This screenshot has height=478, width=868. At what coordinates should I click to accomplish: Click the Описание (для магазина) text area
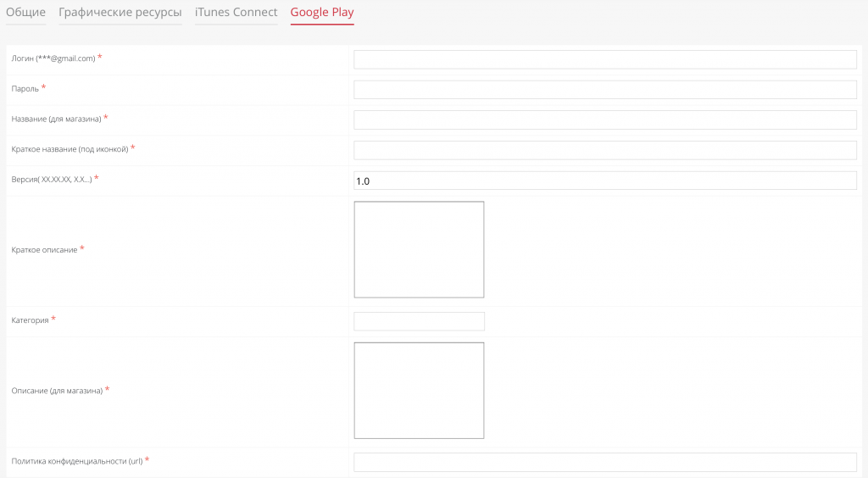419,391
